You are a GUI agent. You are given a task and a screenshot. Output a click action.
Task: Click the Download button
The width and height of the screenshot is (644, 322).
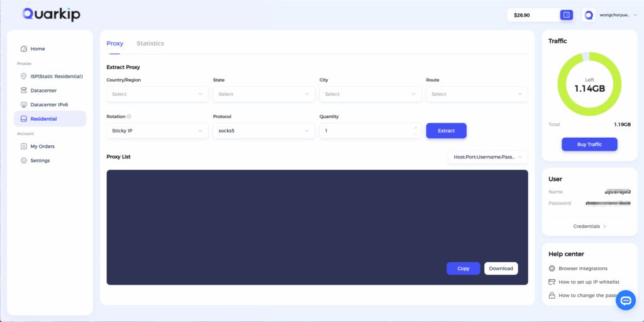(501, 268)
